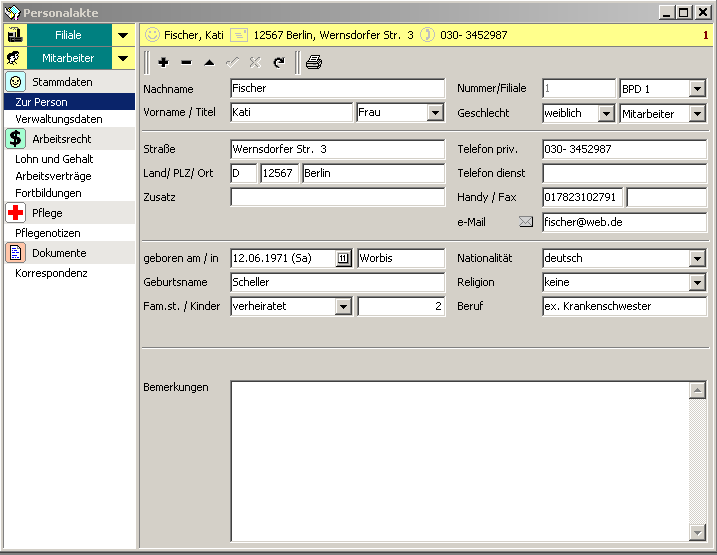Click the red cross Pflege icon
This screenshot has height=555, width=717.
tap(16, 213)
